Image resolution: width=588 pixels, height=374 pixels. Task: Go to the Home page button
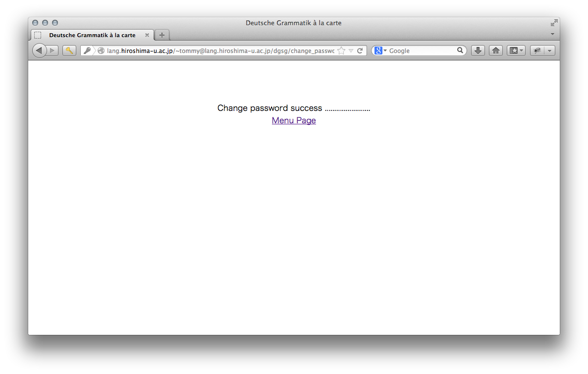(x=495, y=51)
